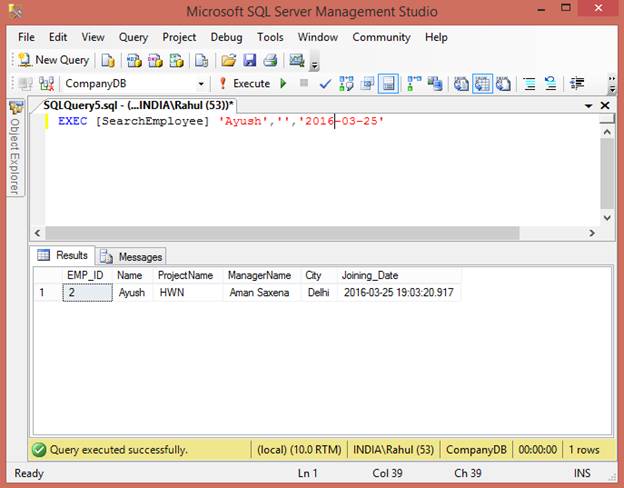Uncomment the selected lines
Image resolution: width=624 pixels, height=488 pixels.
tap(551, 84)
